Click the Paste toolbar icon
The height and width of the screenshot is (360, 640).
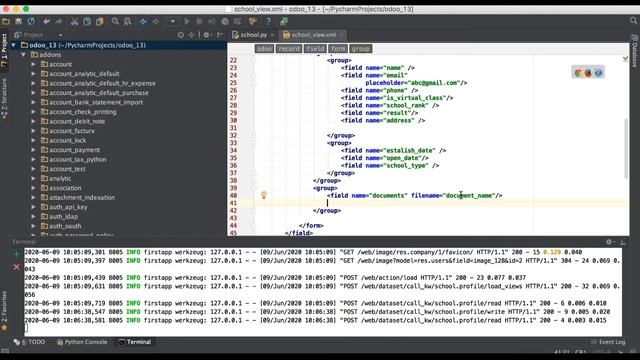[x=100, y=21]
